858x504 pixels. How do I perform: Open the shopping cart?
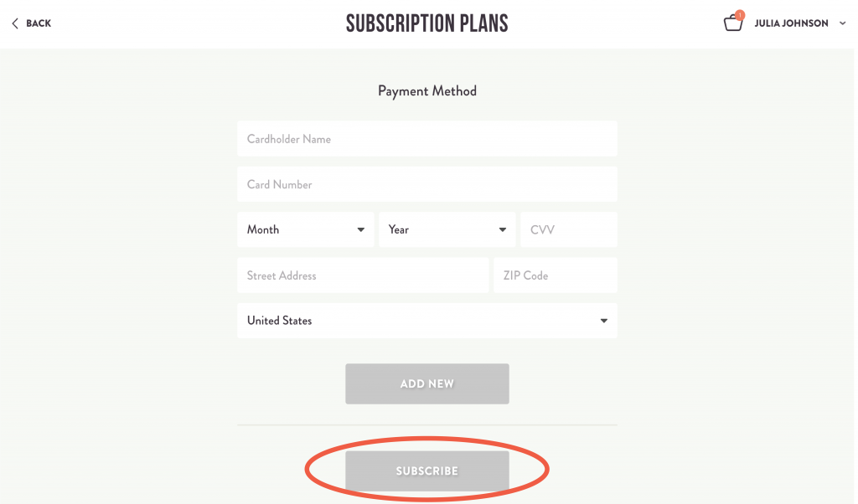click(733, 23)
